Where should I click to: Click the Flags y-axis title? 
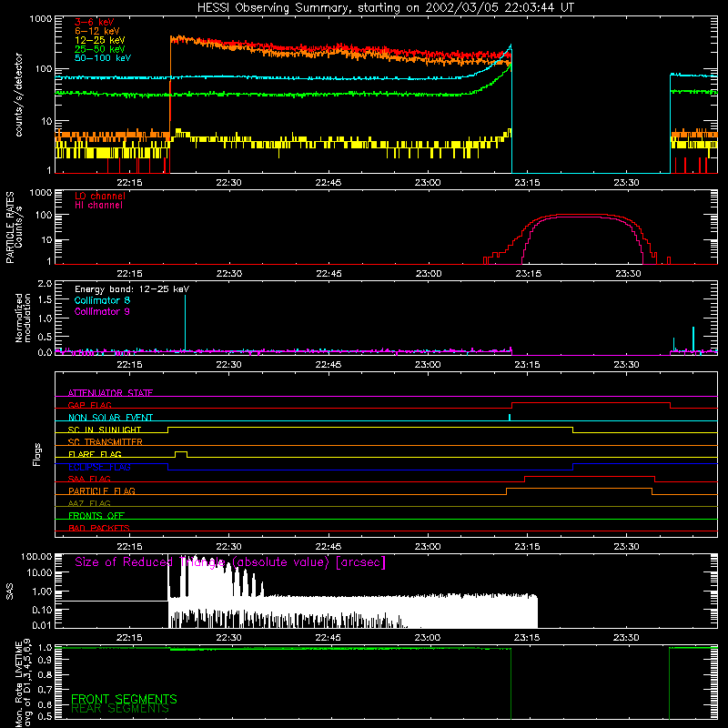click(37, 454)
